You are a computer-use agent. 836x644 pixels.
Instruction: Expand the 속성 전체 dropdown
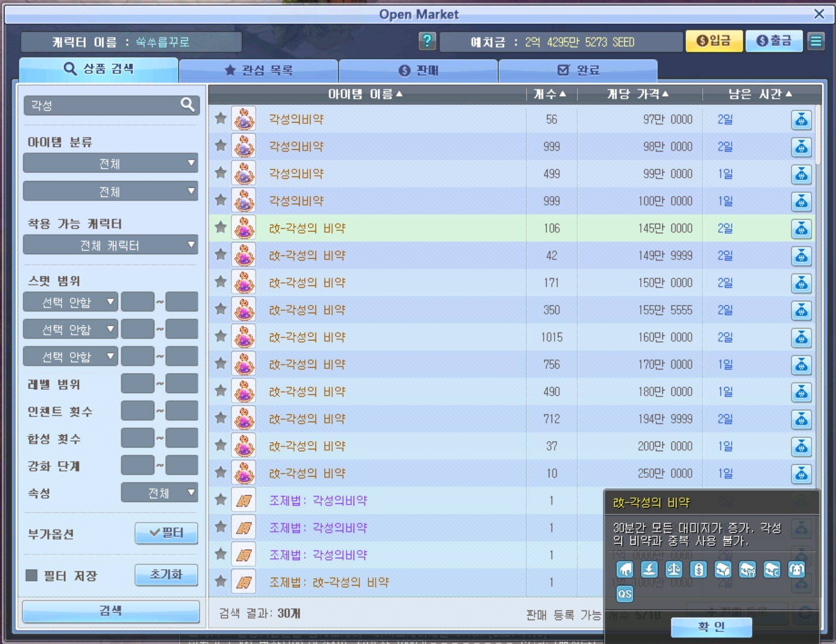click(x=159, y=493)
